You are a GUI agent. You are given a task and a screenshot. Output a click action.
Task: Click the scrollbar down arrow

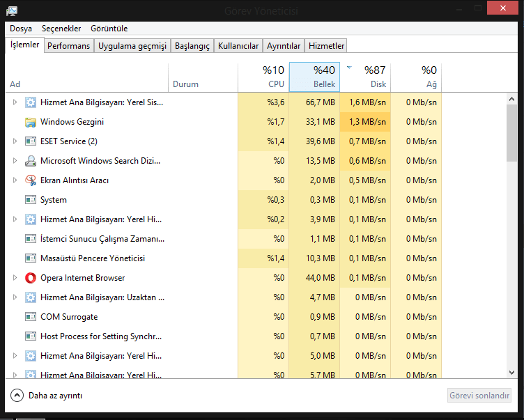tap(511, 372)
